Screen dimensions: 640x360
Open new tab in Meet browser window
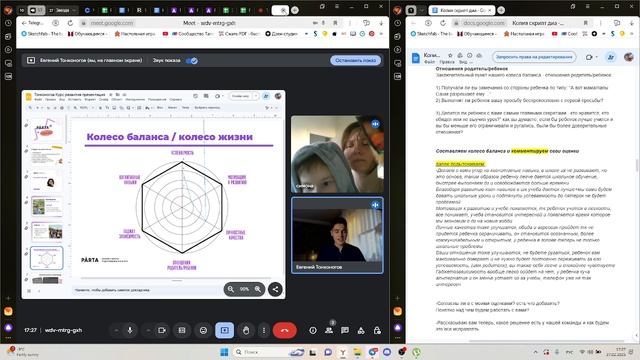295,10
